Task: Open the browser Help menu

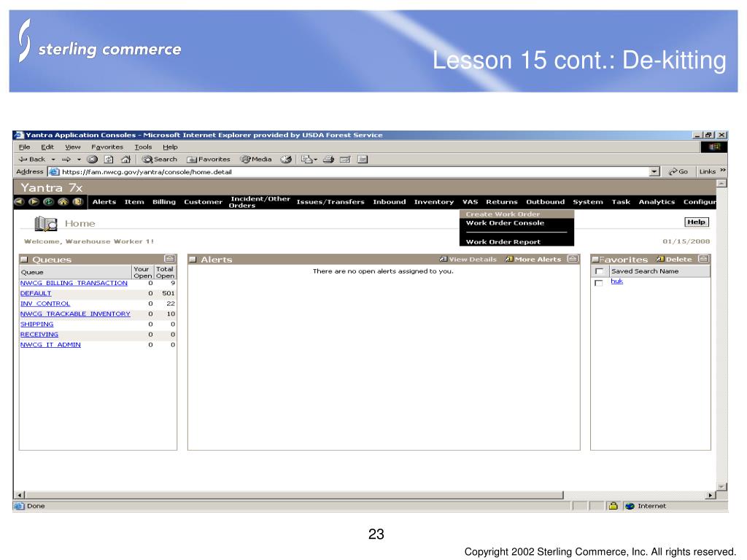Action: 170,147
